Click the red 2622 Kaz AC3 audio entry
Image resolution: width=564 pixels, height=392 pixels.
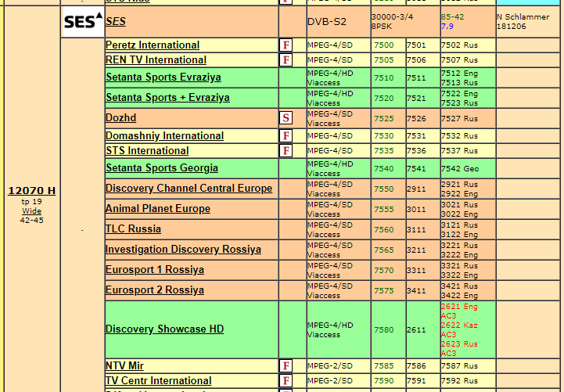[x=459, y=329]
